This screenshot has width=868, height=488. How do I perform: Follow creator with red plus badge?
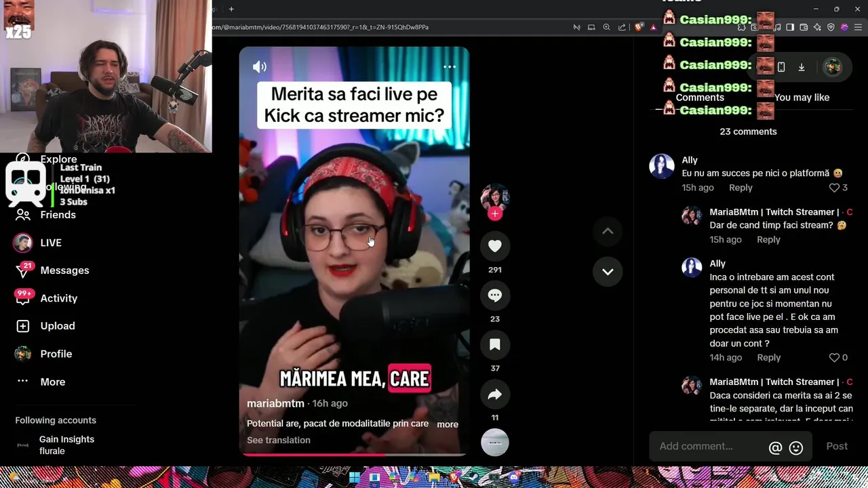[x=495, y=213]
